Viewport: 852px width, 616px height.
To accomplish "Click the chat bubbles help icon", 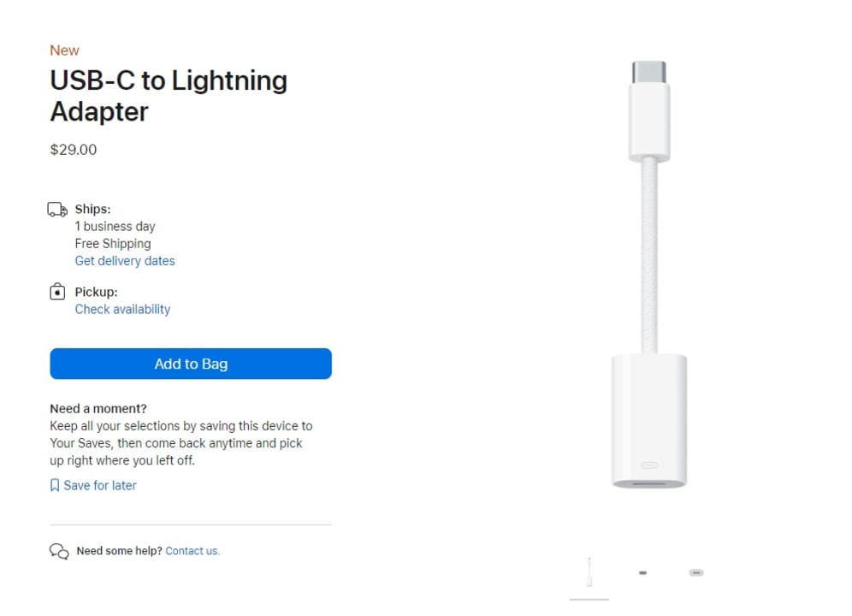I will pyautogui.click(x=59, y=551).
